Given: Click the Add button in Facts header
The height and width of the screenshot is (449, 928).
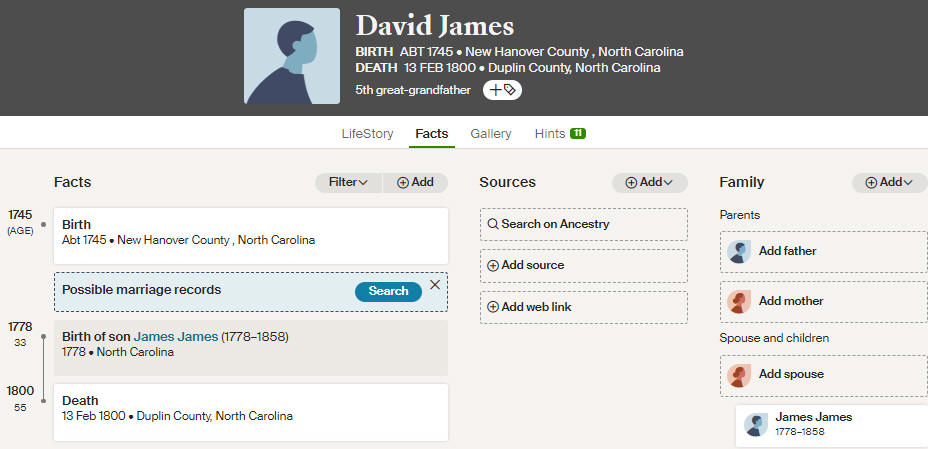Looking at the screenshot, I should point(415,183).
